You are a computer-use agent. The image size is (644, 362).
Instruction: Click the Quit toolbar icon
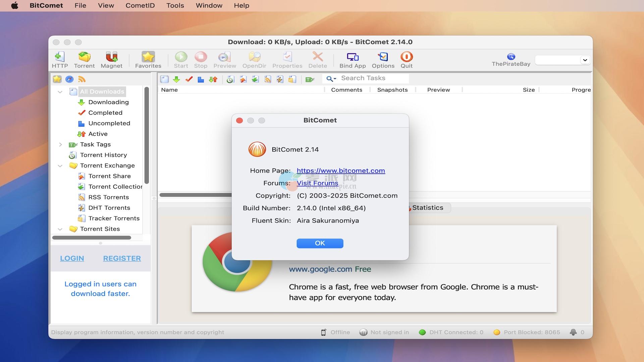[x=407, y=60]
